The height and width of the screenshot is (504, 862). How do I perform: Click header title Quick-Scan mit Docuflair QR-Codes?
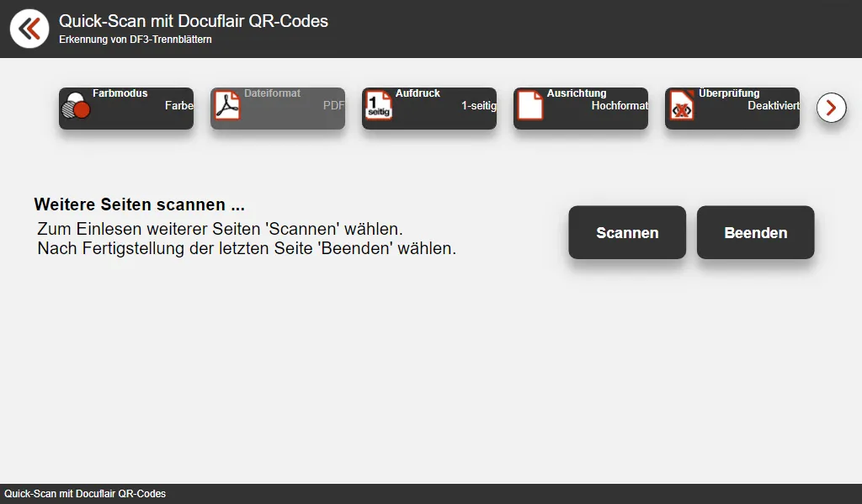point(194,21)
